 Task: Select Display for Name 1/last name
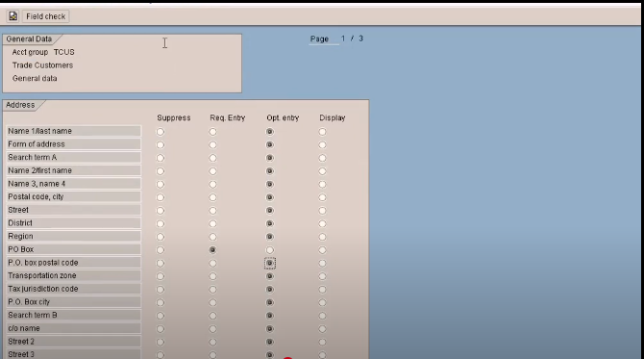coord(322,132)
